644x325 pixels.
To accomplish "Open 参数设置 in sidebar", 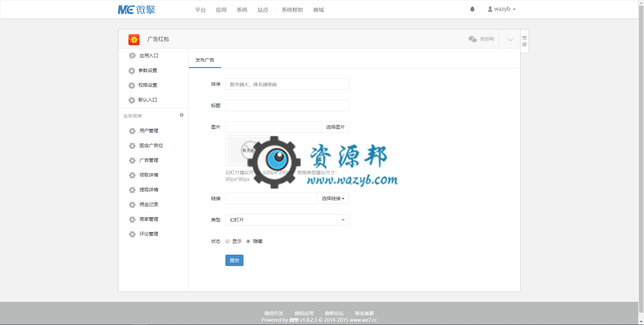I will [148, 70].
